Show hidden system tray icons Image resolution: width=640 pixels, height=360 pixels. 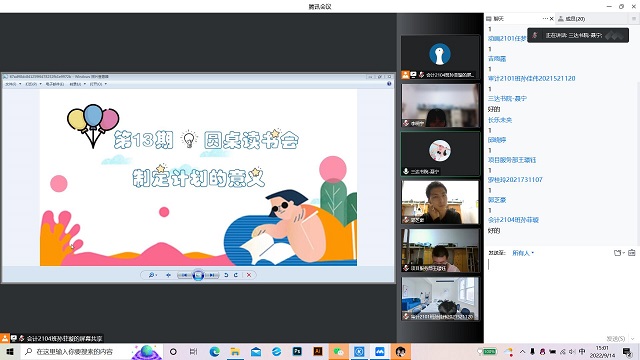point(522,351)
